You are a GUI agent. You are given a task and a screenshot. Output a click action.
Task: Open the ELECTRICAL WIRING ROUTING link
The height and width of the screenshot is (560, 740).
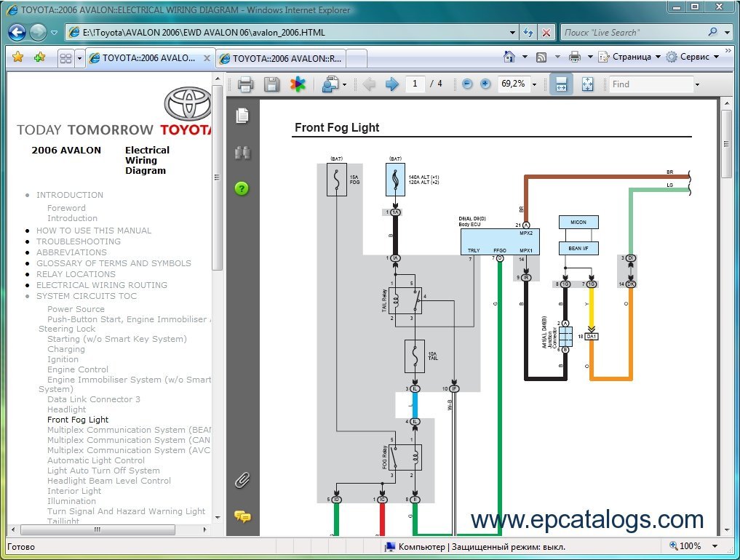pyautogui.click(x=102, y=285)
